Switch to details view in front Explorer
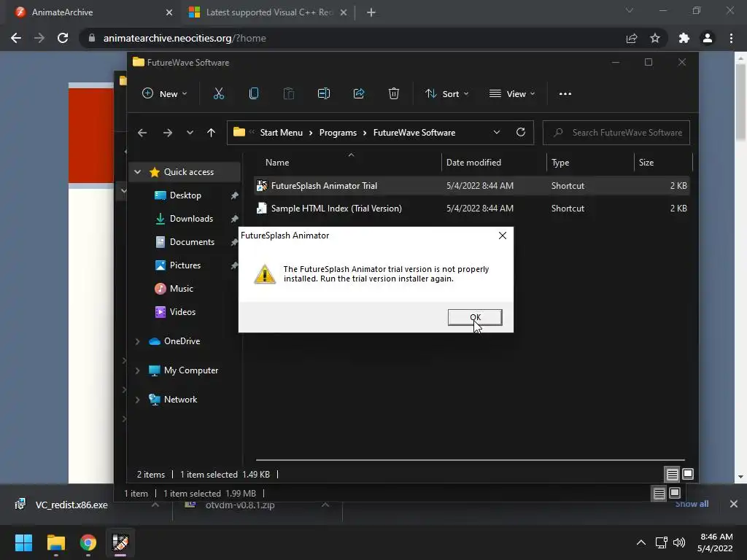 tap(672, 474)
